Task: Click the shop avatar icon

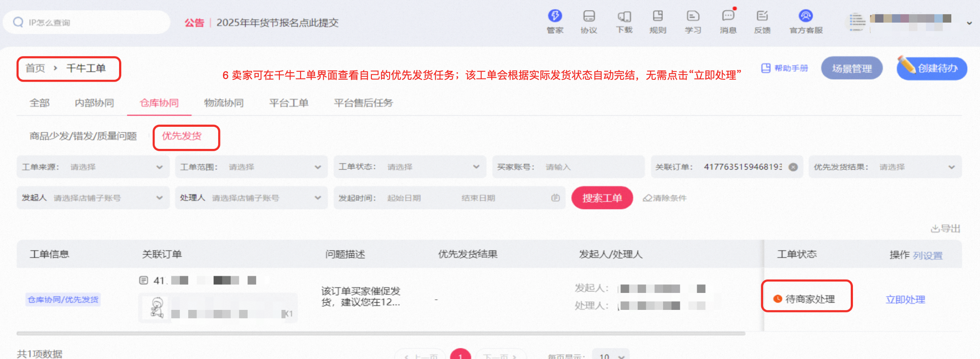Action: pyautogui.click(x=857, y=22)
